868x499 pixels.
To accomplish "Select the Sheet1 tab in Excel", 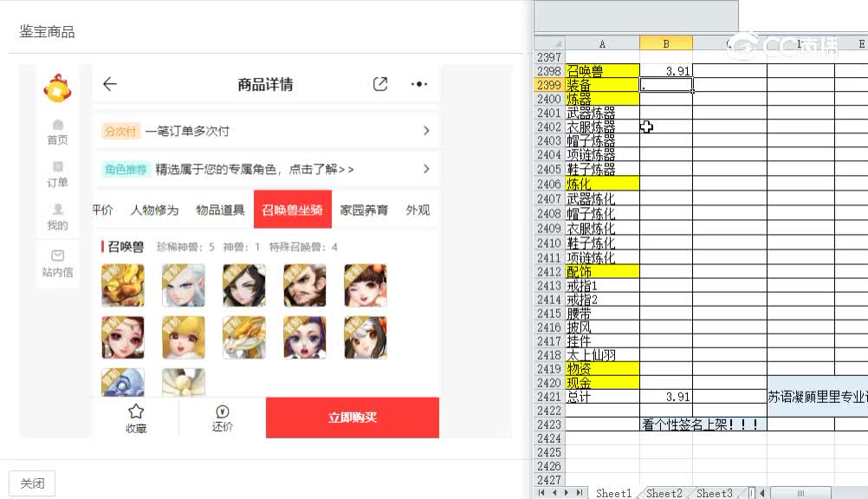I will coord(613,493).
